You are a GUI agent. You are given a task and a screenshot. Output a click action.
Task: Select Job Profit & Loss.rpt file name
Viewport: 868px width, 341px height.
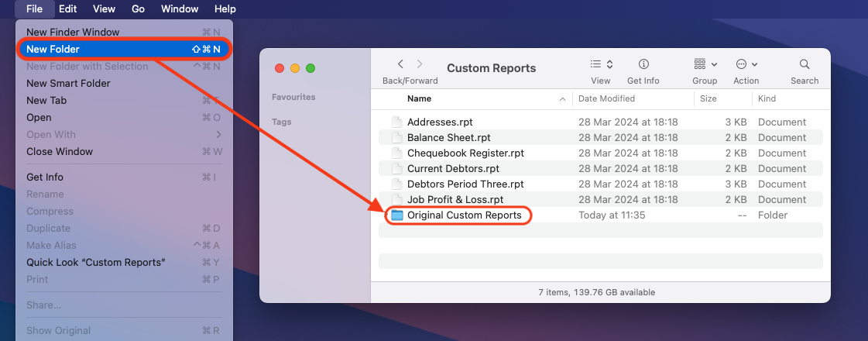pos(455,200)
